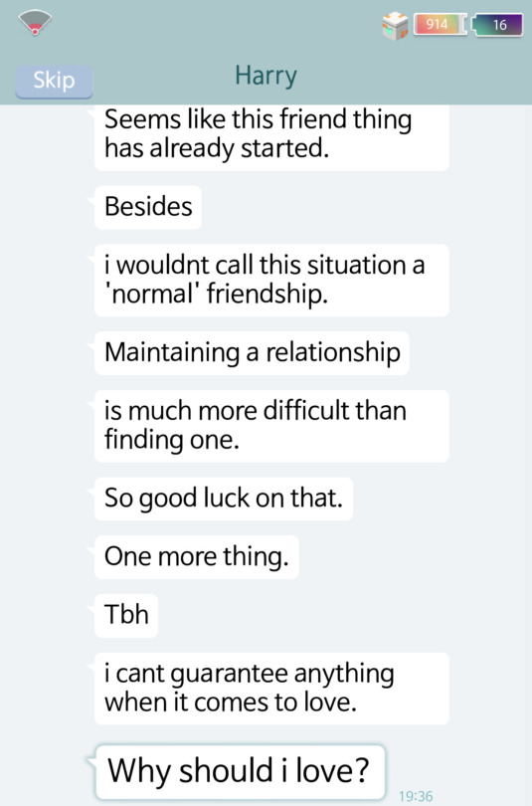This screenshot has height=806, width=532.
Task: Tap 'Seems like this friend thing' message
Action: (271, 136)
